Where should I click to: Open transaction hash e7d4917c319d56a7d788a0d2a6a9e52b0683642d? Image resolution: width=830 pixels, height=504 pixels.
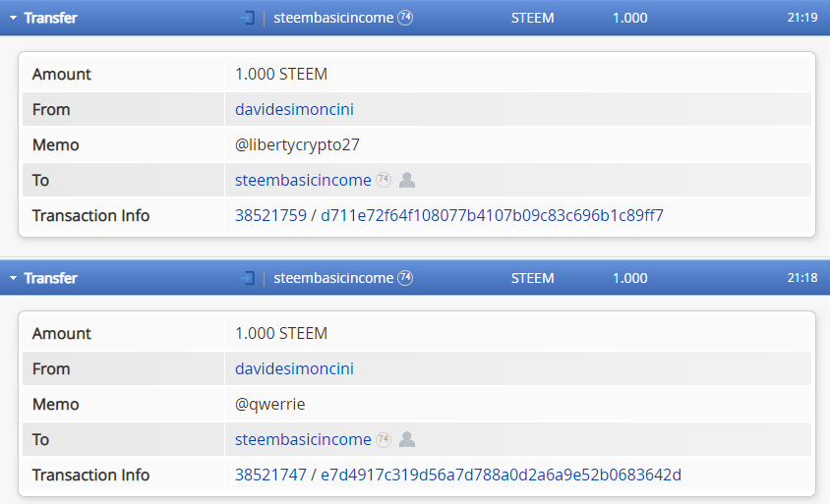tap(501, 475)
